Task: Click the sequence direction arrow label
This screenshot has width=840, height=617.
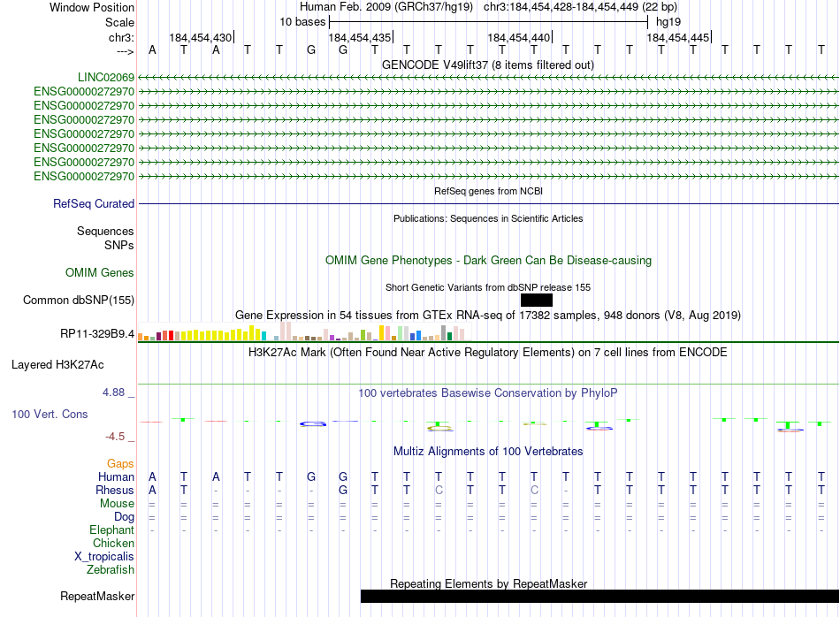Action: point(125,51)
